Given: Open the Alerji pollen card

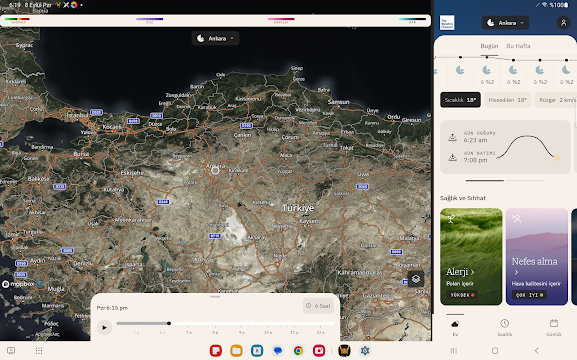Looking at the screenshot, I should coord(471,257).
